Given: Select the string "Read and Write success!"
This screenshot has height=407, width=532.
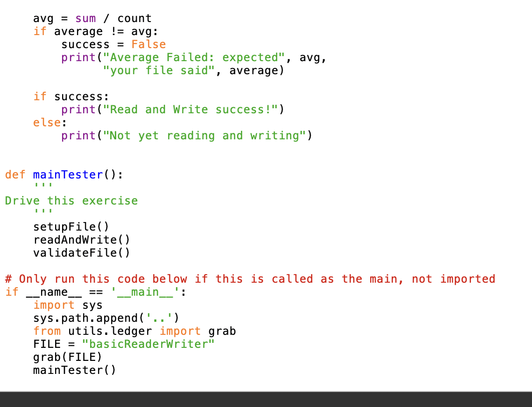Looking at the screenshot, I should 193,109.
